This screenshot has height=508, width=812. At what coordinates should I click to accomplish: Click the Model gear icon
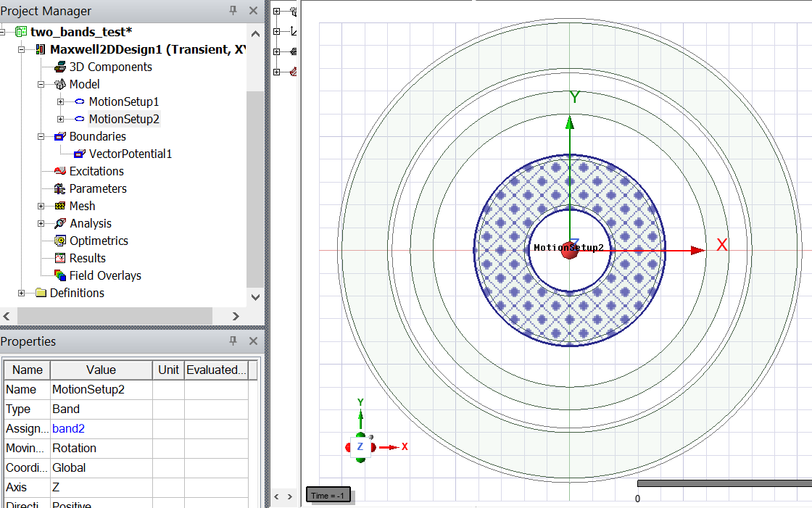pos(60,84)
